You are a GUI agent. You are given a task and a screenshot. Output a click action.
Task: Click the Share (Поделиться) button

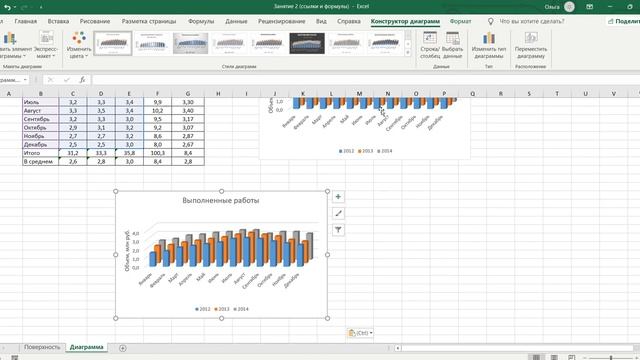pos(623,21)
